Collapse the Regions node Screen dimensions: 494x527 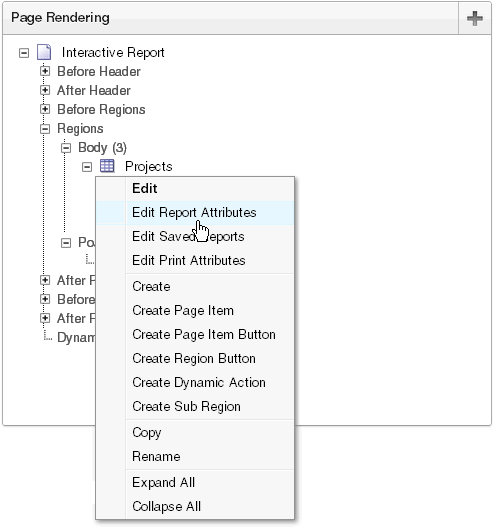coord(45,128)
